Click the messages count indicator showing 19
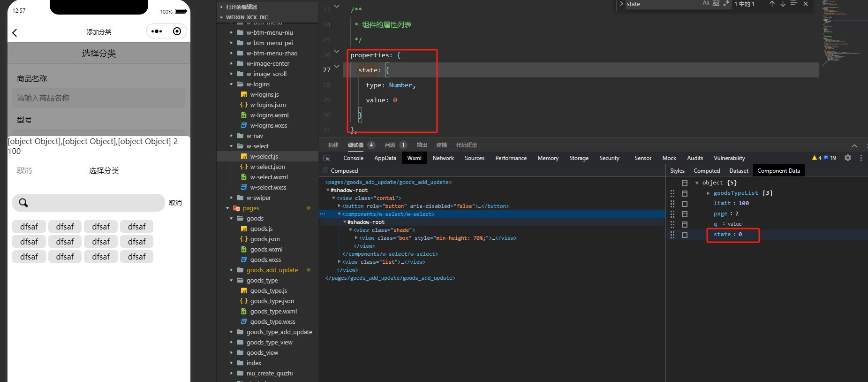The width and height of the screenshot is (868, 382). 830,158
